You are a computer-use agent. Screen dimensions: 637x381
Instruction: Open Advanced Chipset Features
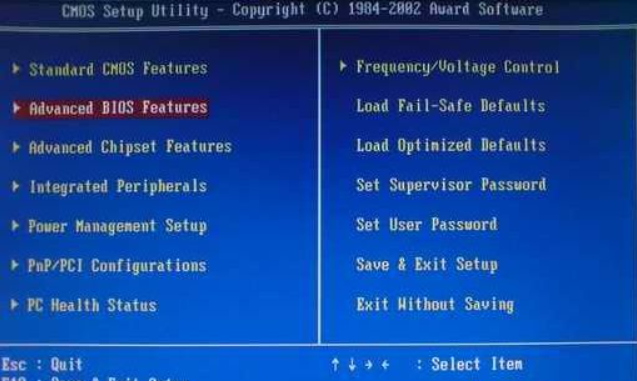(x=130, y=147)
